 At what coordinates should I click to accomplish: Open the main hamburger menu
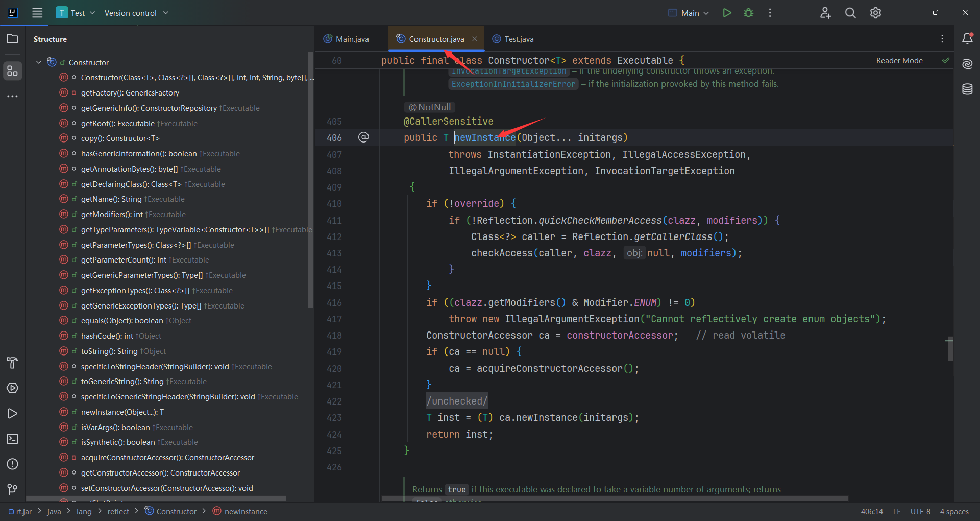pos(37,13)
